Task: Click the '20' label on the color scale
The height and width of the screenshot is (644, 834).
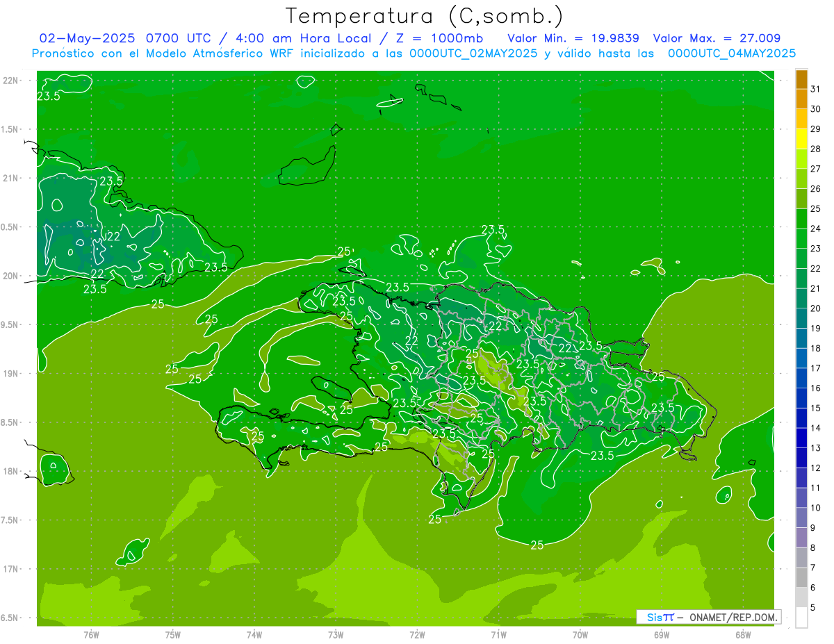Action: point(816,308)
